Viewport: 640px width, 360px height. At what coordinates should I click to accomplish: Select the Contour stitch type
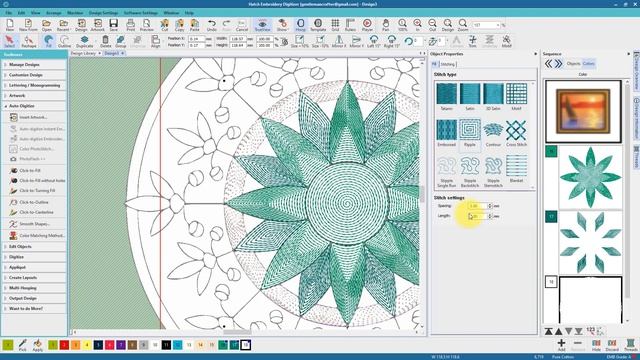pos(493,133)
